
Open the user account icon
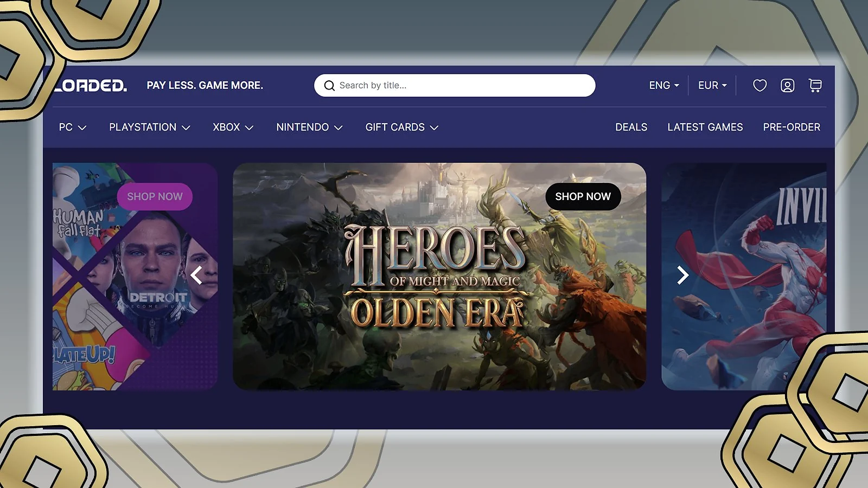pos(787,86)
